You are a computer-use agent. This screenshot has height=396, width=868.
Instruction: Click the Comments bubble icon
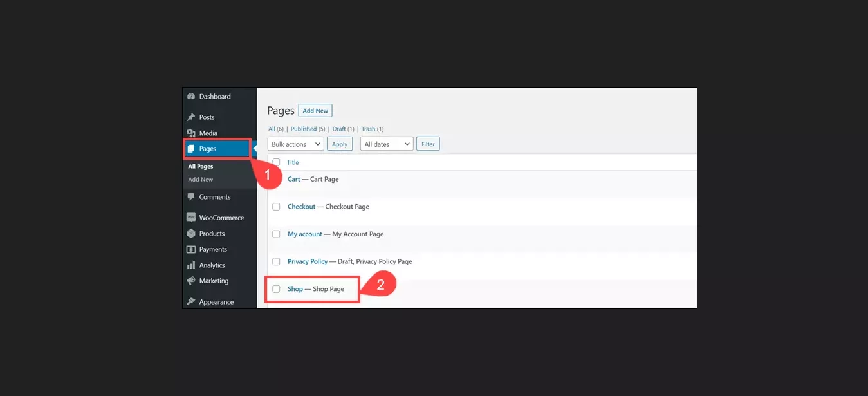coord(191,196)
